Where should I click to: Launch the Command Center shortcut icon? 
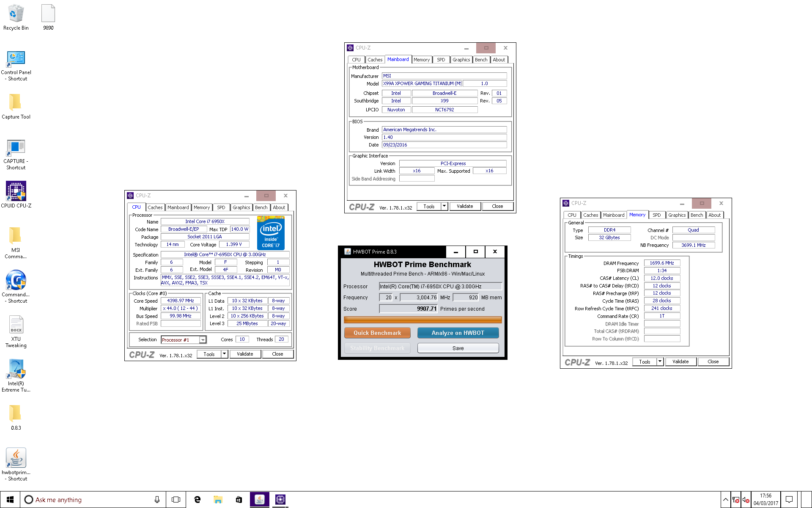tap(16, 287)
